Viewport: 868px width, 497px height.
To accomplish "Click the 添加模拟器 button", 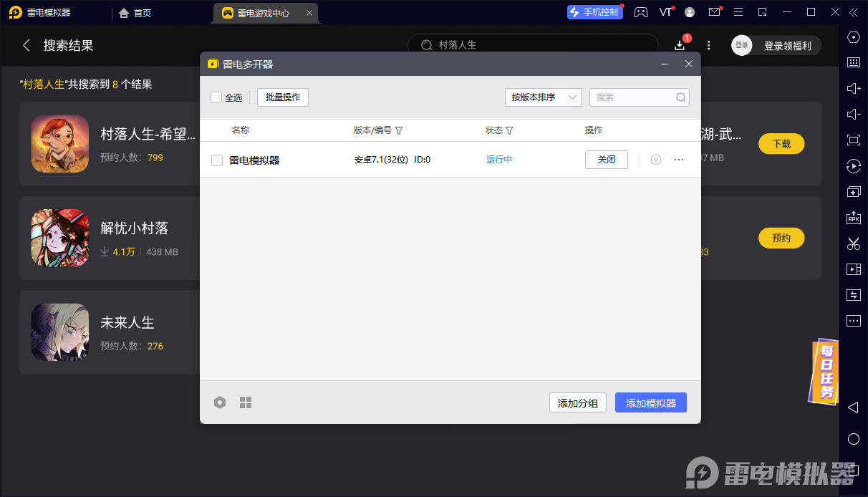I will (x=650, y=402).
